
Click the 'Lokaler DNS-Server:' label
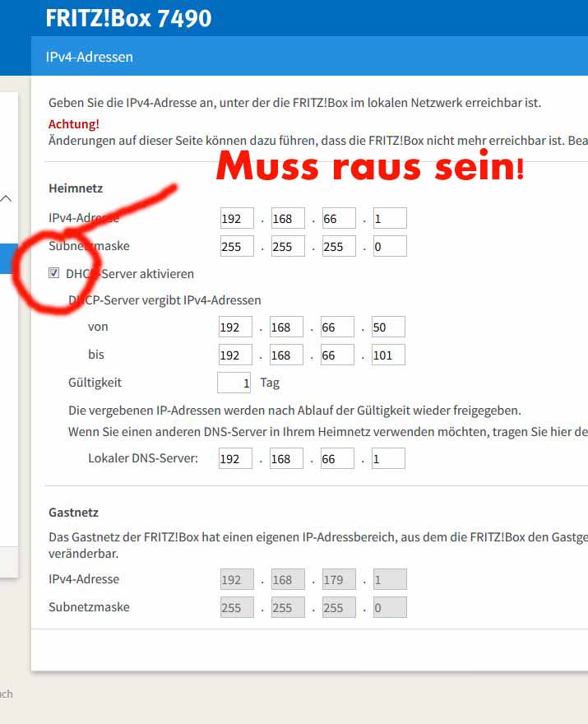[x=143, y=458]
